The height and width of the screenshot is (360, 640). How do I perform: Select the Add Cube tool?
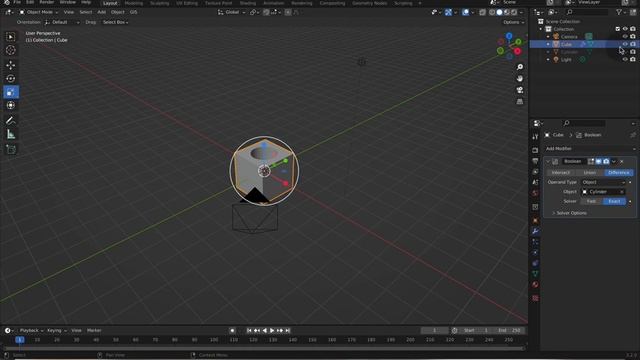pos(11,149)
